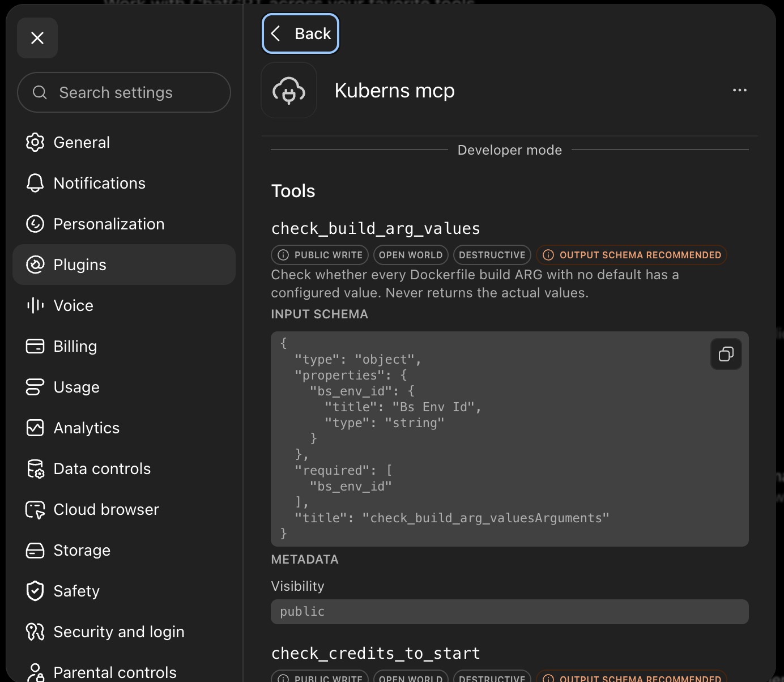
Task: Switch to Voice settings
Action: (x=124, y=305)
